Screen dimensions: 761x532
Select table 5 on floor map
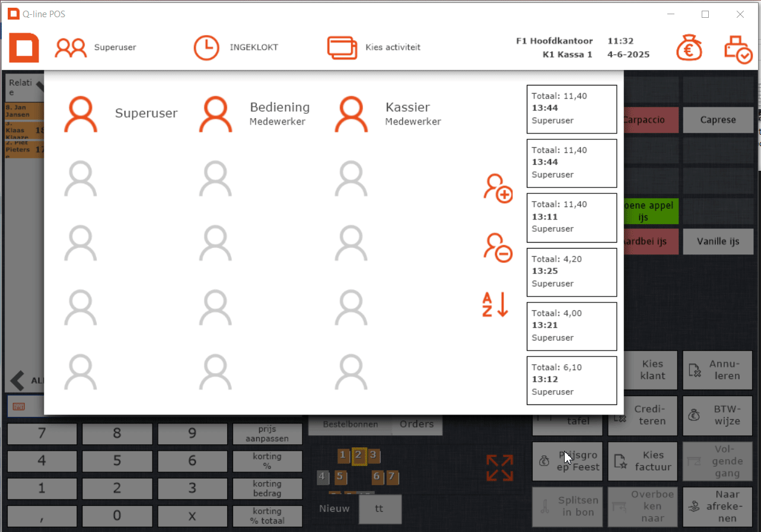(339, 476)
